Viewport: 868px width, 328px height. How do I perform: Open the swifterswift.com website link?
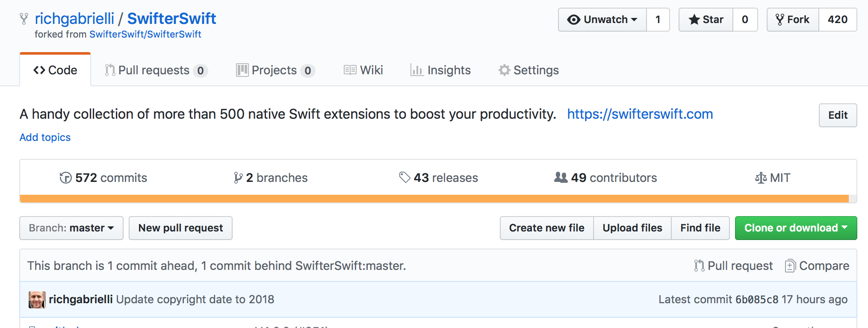click(x=640, y=114)
